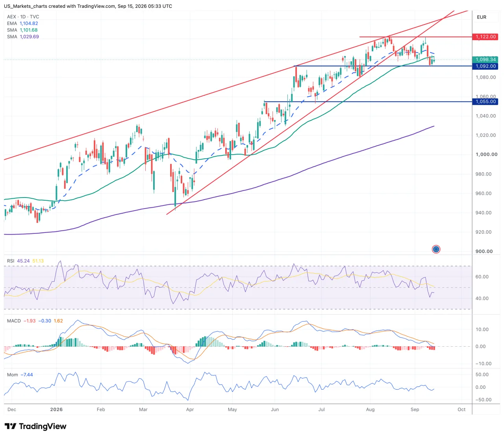Image resolution: width=504 pixels, height=438 pixels.
Task: Click the Apr label on time axis
Action: pos(190,409)
